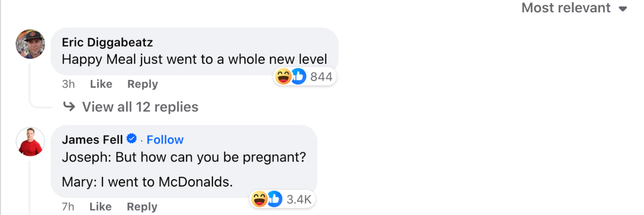This screenshot has height=215, width=644.
Task: Like Eric Diggabeatz's Happy Meal comment
Action: pyautogui.click(x=101, y=84)
